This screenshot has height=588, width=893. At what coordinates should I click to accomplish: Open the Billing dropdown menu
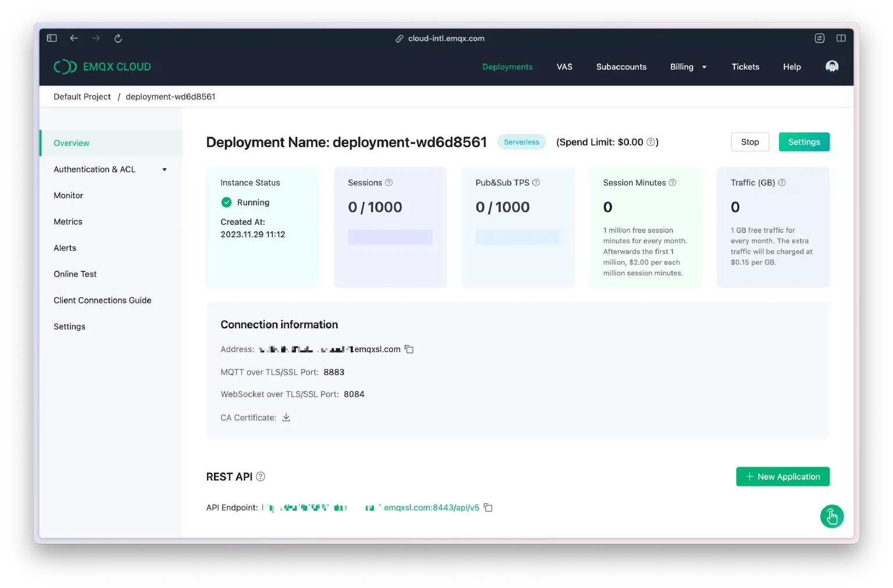coord(688,67)
